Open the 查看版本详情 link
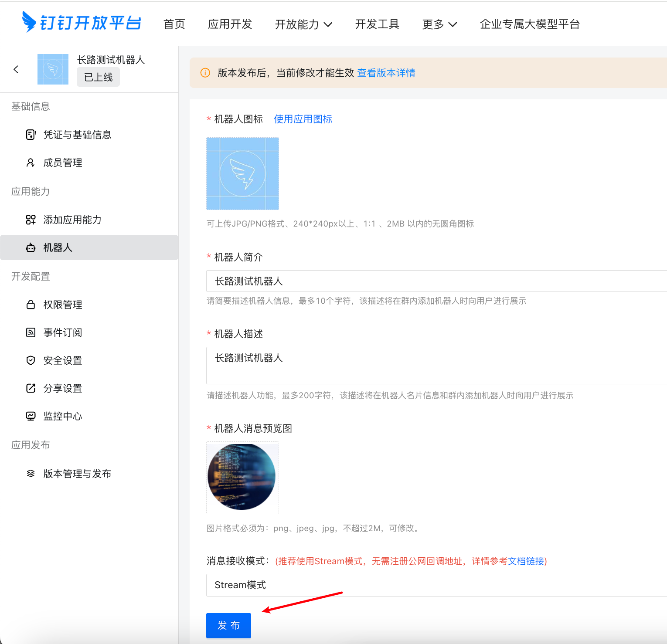The image size is (667, 644). [x=386, y=73]
